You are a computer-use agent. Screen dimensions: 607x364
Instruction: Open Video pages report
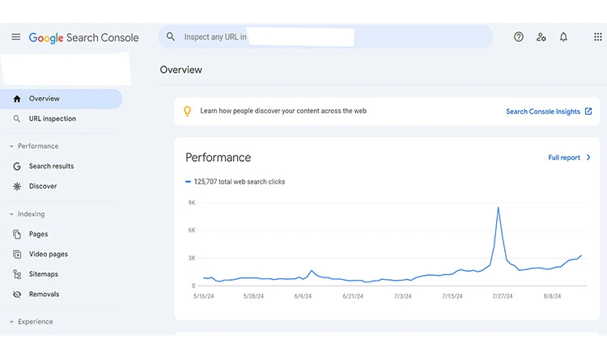[49, 254]
